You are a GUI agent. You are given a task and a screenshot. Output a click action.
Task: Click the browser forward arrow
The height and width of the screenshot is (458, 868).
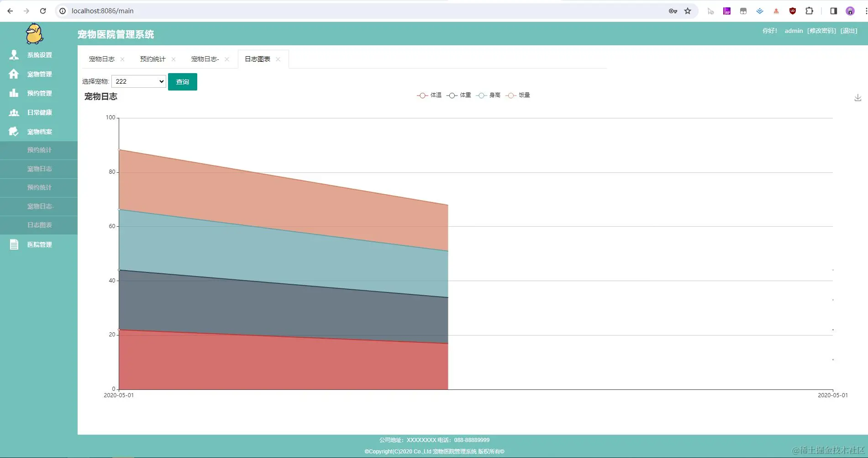click(26, 11)
